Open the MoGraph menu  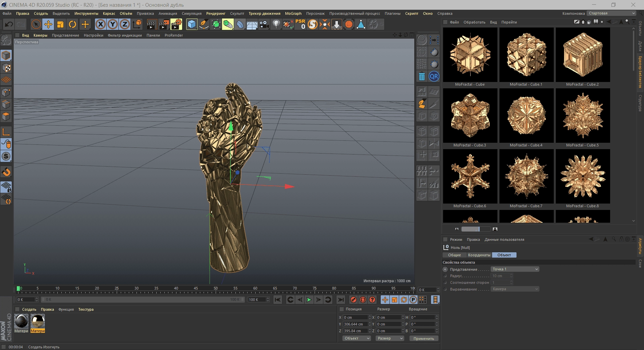[x=293, y=13]
